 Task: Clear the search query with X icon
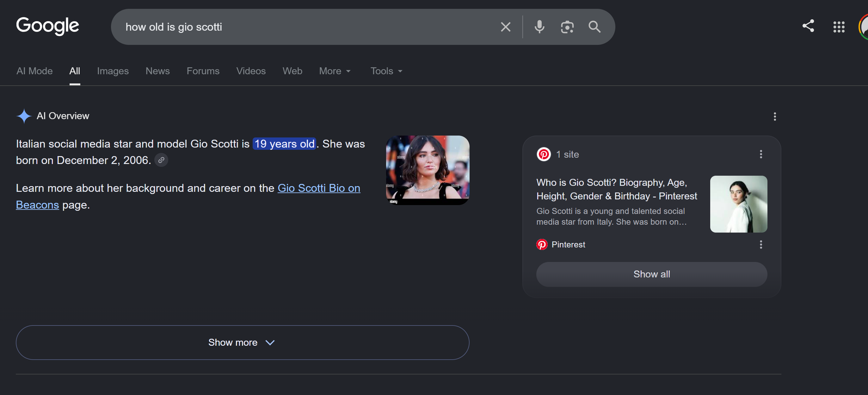(x=505, y=27)
